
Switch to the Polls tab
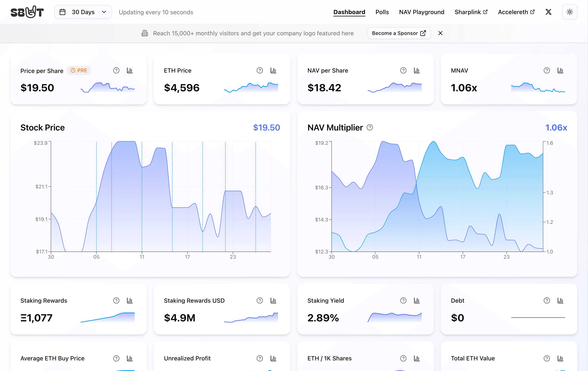coord(382,12)
